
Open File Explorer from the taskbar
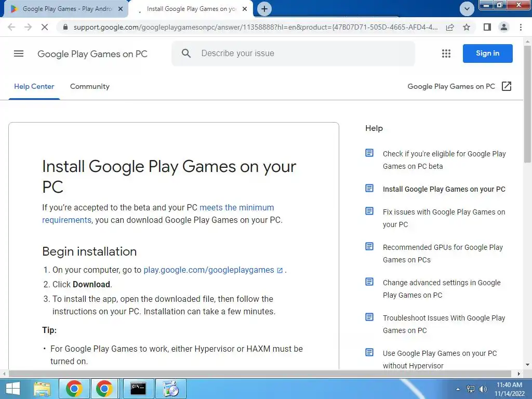42,389
